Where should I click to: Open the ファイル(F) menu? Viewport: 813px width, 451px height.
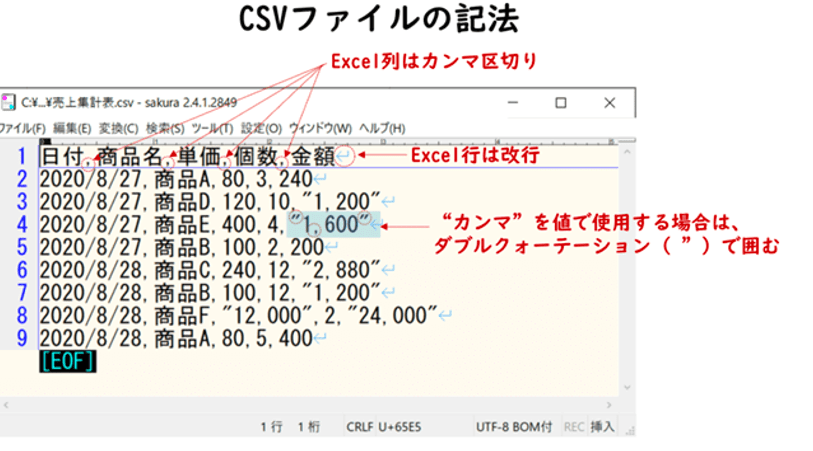pos(22,129)
